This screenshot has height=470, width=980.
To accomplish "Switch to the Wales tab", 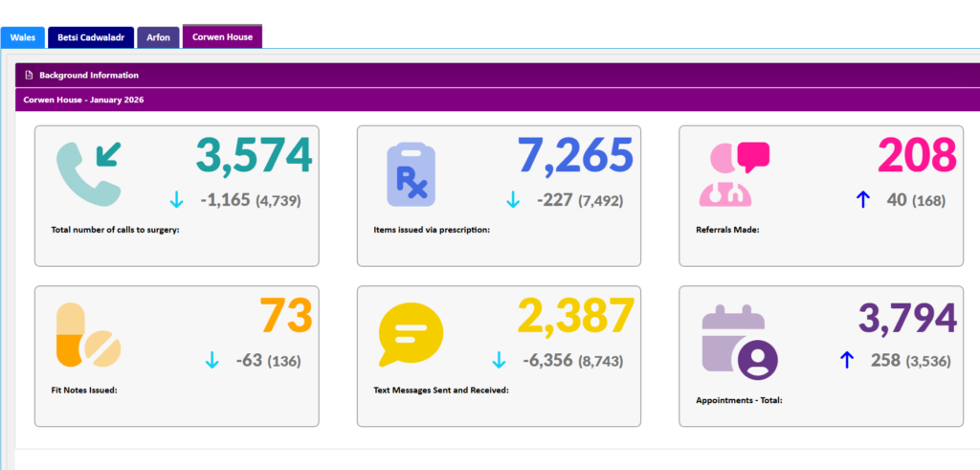I will [x=22, y=37].
